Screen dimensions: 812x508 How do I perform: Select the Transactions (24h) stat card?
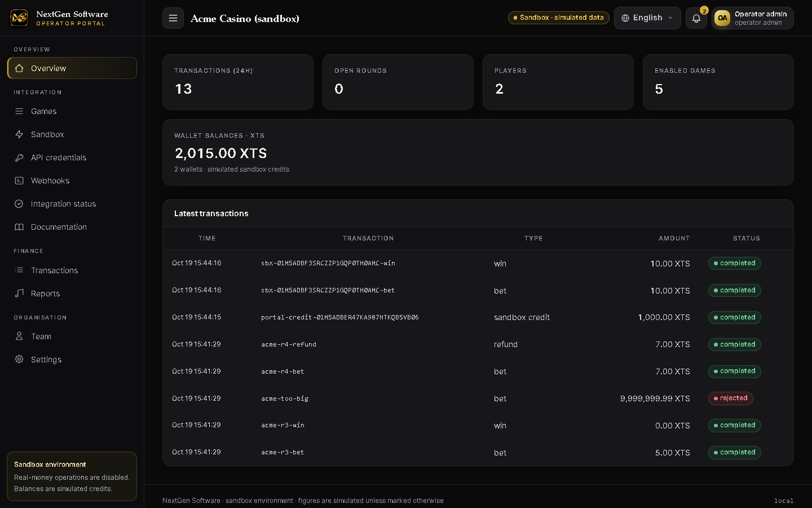click(x=238, y=82)
